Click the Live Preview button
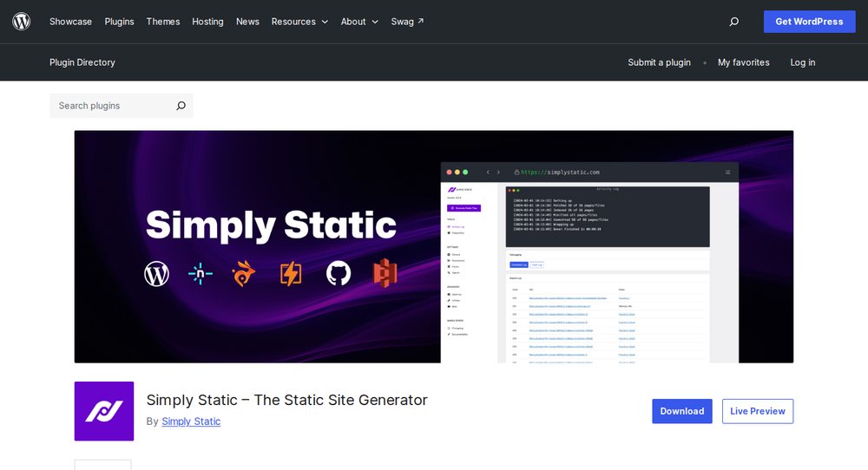The image size is (868, 470). point(757,411)
